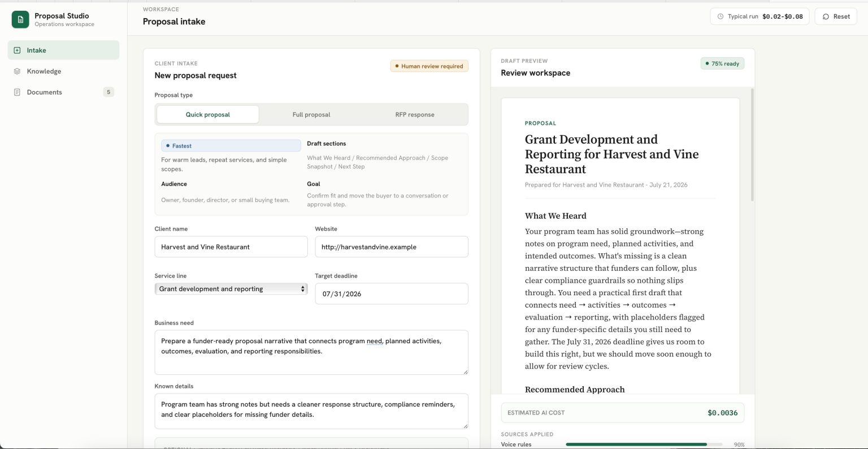Click the Estimated AI cost value $0.0036
Screen dimensions: 868x449
[722, 413]
